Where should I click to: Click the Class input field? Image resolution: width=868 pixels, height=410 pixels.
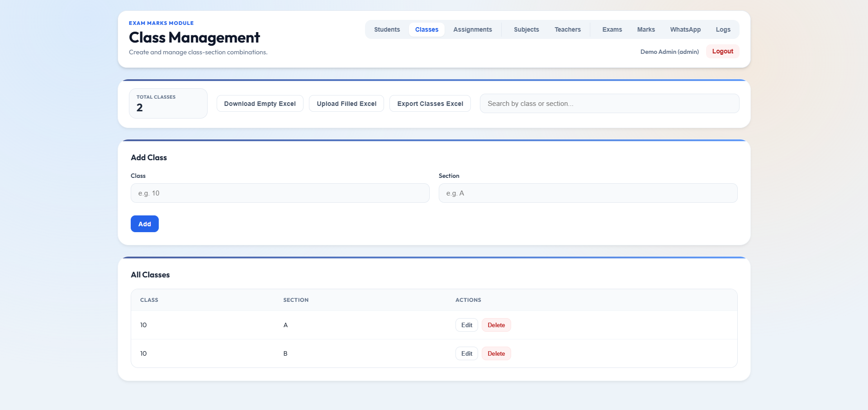coord(280,193)
